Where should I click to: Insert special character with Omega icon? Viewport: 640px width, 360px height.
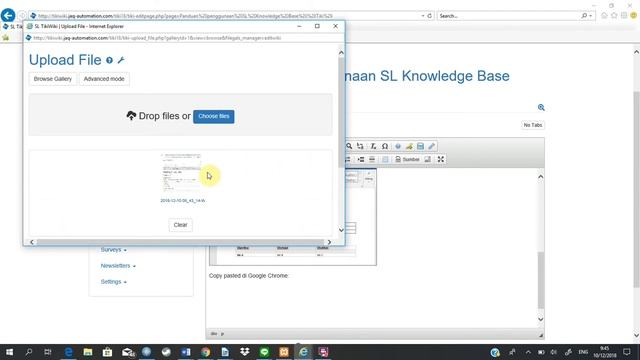[x=385, y=146]
